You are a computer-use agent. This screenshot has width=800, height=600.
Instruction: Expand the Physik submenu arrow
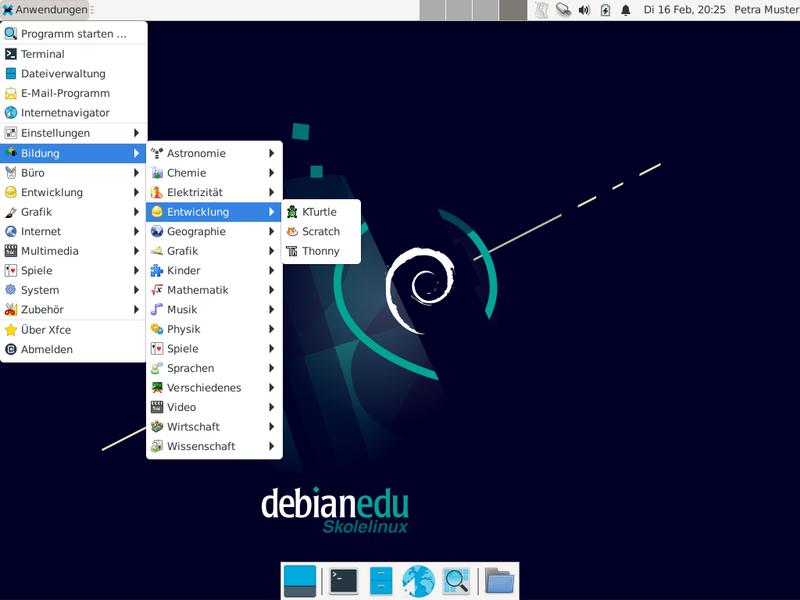click(271, 329)
